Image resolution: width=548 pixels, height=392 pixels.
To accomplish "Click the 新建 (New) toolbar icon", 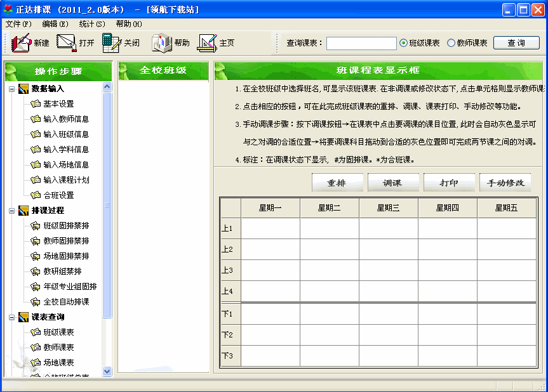I will coord(21,43).
